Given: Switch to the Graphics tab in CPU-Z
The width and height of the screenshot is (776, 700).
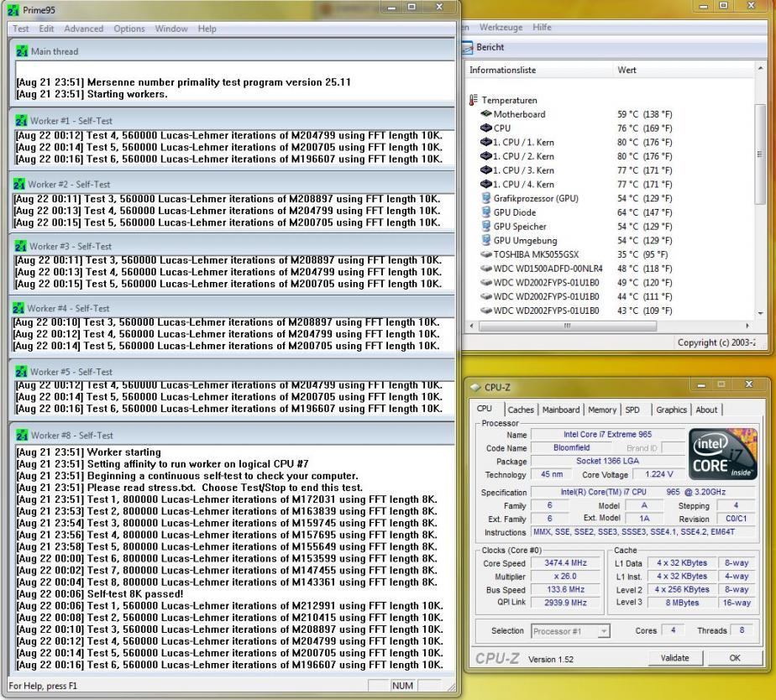Looking at the screenshot, I should click(x=671, y=410).
